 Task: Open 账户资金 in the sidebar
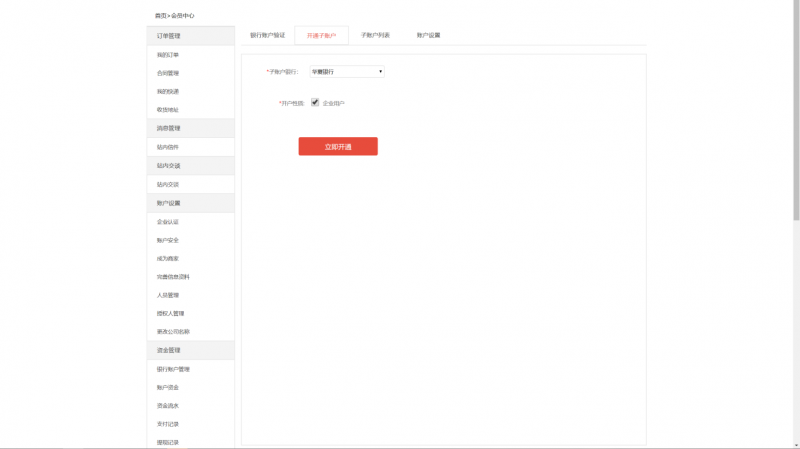[168, 388]
